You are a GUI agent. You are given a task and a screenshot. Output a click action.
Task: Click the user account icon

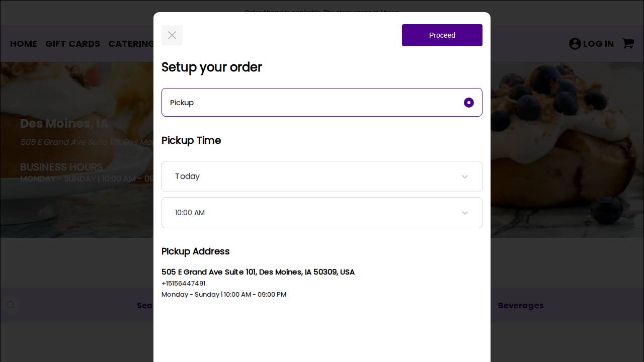click(575, 44)
